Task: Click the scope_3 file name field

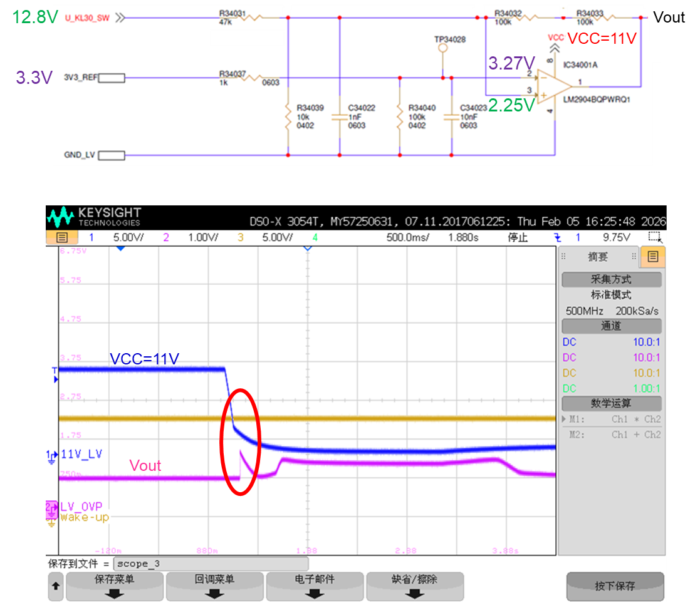Action: click(211, 564)
